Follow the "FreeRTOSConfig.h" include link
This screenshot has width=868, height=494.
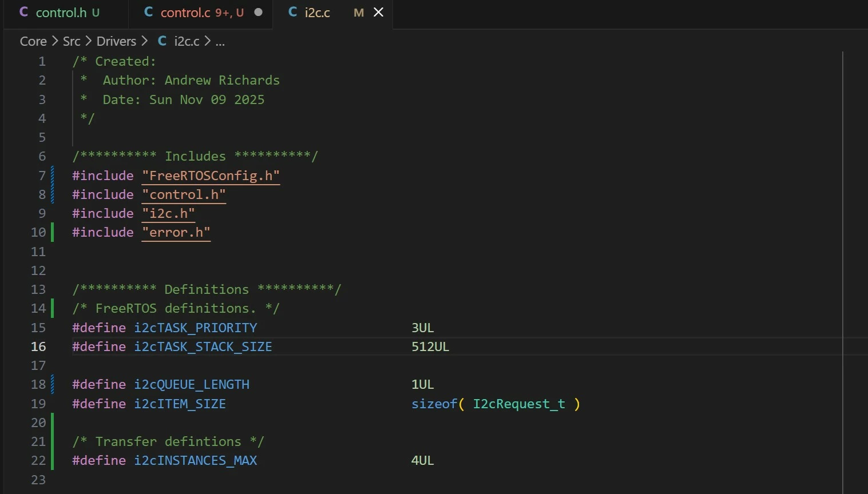[211, 176]
